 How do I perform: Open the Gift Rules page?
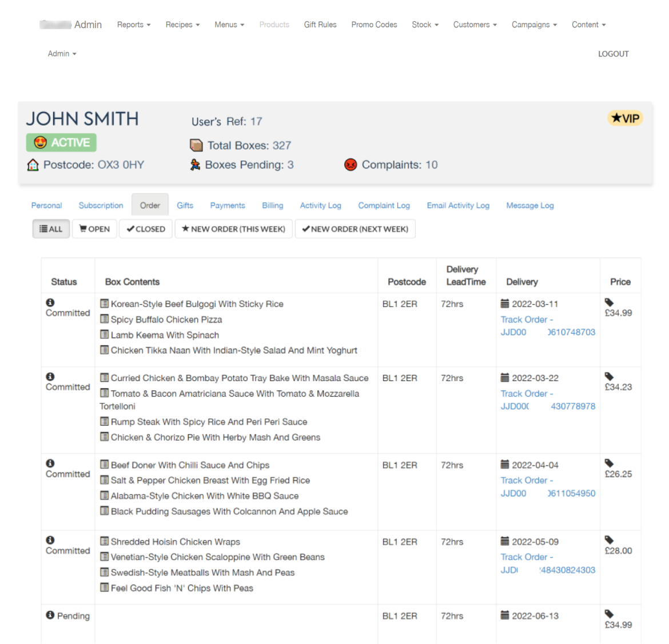point(320,25)
